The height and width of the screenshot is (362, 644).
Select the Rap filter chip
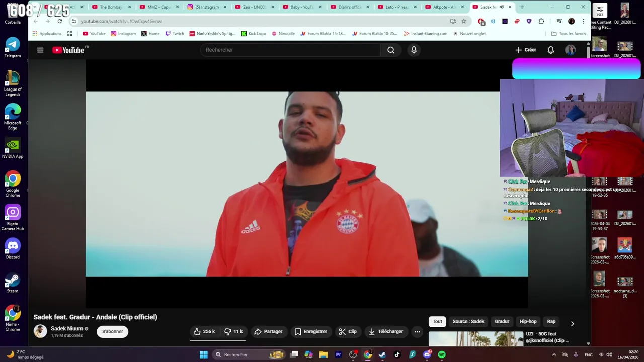551,321
